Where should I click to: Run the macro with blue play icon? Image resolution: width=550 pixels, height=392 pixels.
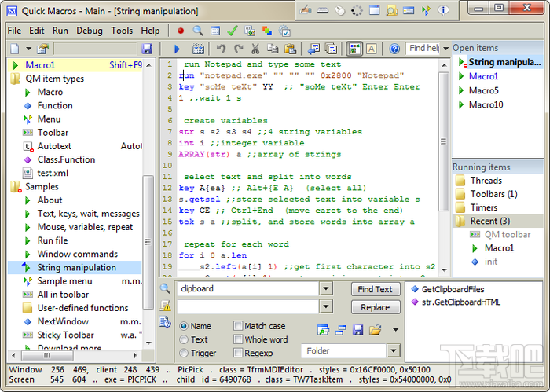click(177, 49)
